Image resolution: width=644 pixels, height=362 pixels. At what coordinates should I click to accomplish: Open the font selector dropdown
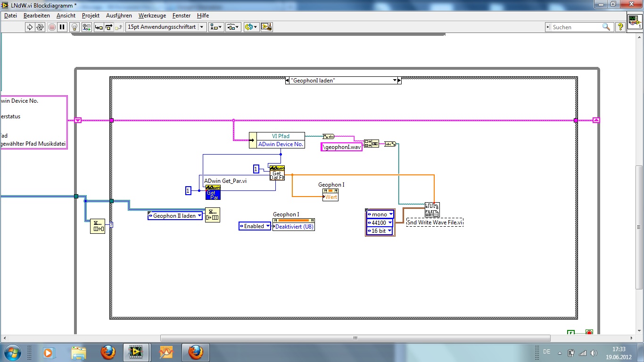[x=166, y=27]
